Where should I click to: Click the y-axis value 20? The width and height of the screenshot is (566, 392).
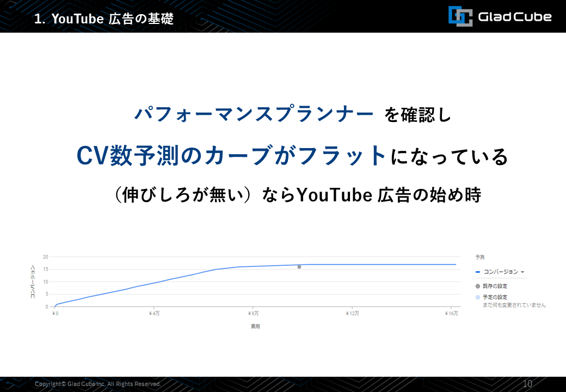(x=46, y=257)
